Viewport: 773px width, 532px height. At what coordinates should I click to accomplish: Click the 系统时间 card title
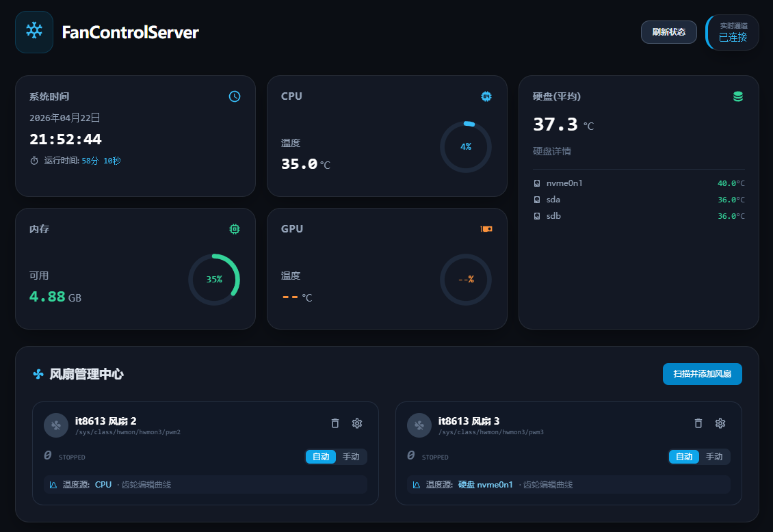coord(49,96)
